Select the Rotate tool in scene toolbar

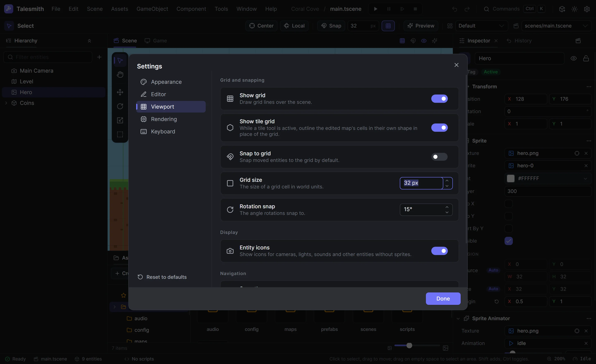point(120,106)
